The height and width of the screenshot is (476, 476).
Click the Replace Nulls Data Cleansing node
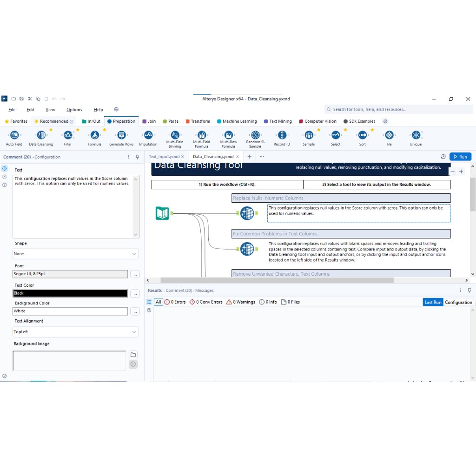(247, 213)
